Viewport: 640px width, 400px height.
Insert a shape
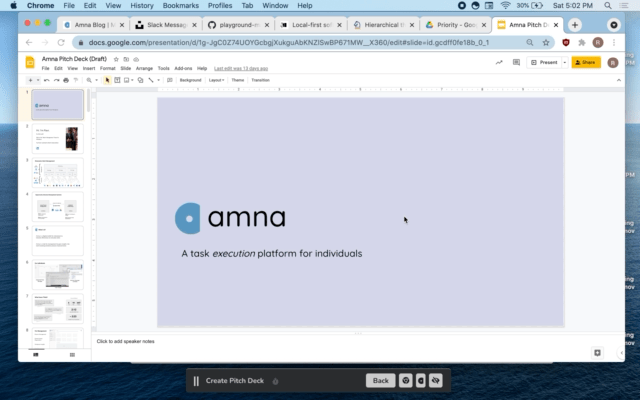point(140,80)
